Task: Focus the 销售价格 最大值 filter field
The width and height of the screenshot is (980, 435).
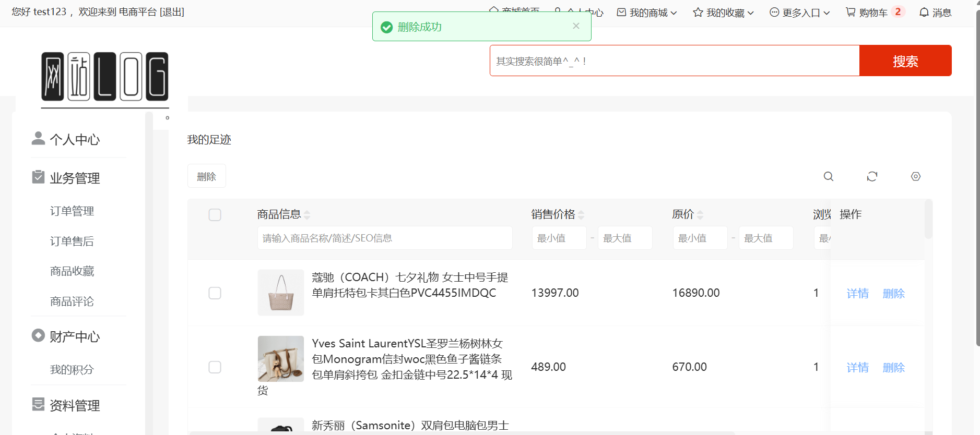Action: coord(625,238)
